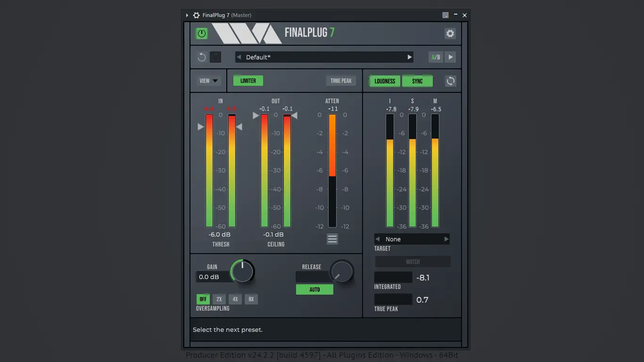Set oversampling to 4X
The image size is (644, 362).
point(235,299)
